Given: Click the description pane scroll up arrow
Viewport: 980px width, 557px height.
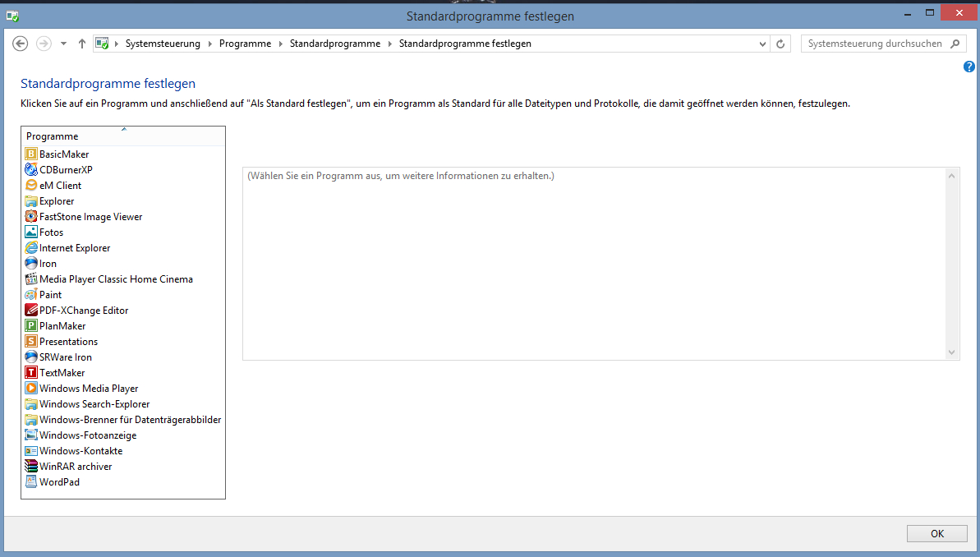Looking at the screenshot, I should 951,176.
